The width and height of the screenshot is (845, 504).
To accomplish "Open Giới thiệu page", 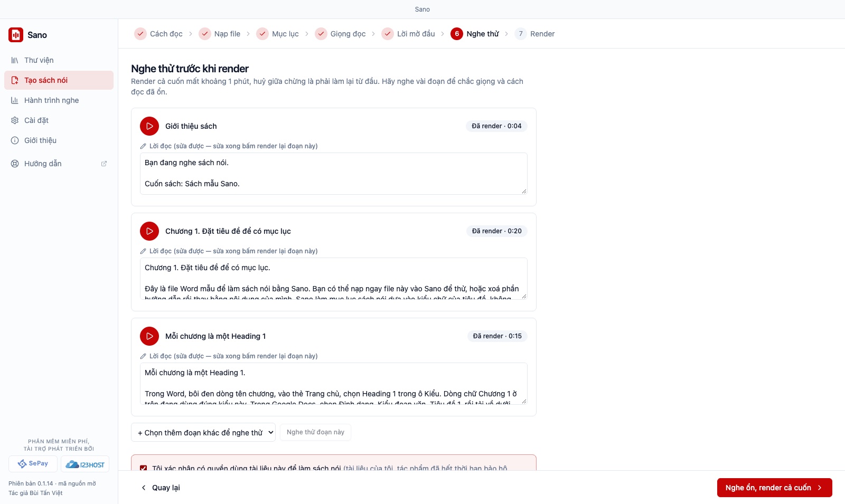I will [59, 140].
